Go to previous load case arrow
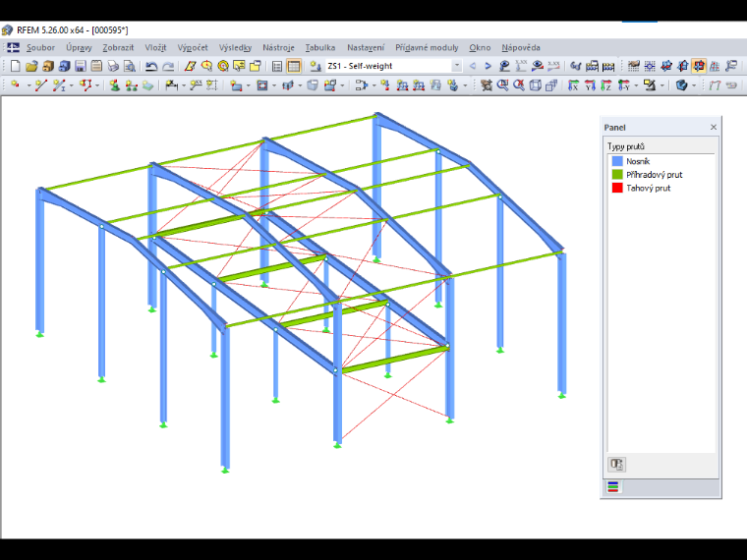Viewport: 747px width, 560px height. click(x=472, y=66)
